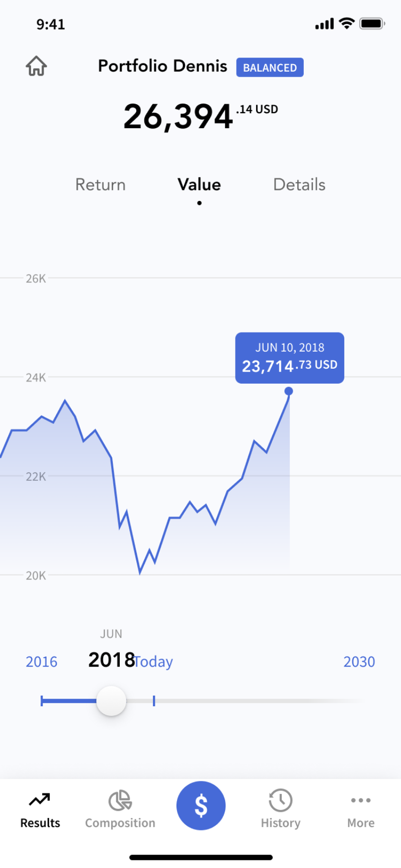Click the round timeline slider handle

(x=111, y=701)
